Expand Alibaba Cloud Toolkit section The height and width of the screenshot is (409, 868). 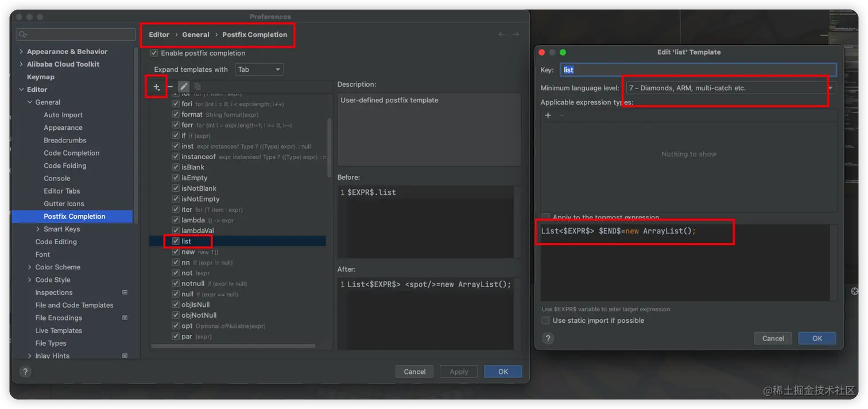[x=21, y=64]
